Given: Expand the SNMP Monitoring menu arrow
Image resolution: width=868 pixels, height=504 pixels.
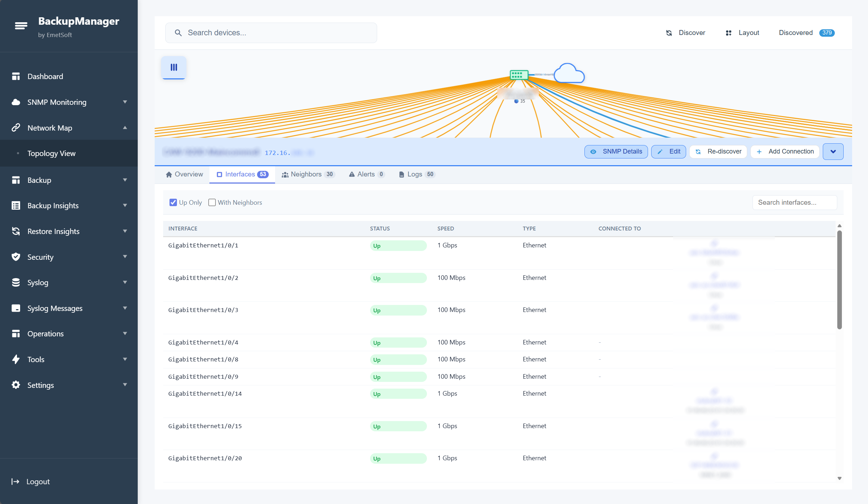Looking at the screenshot, I should point(125,102).
